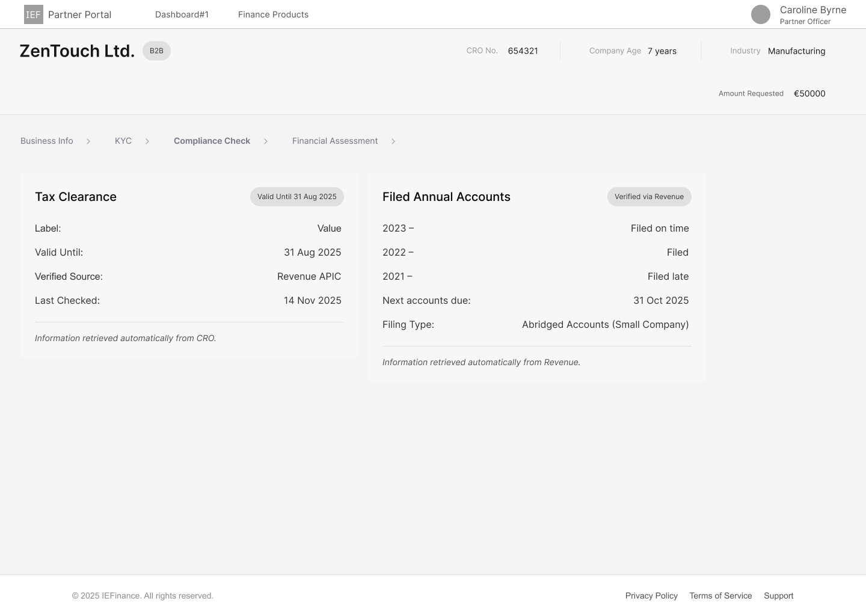Click Caroline Byrne's profile avatar

[760, 14]
